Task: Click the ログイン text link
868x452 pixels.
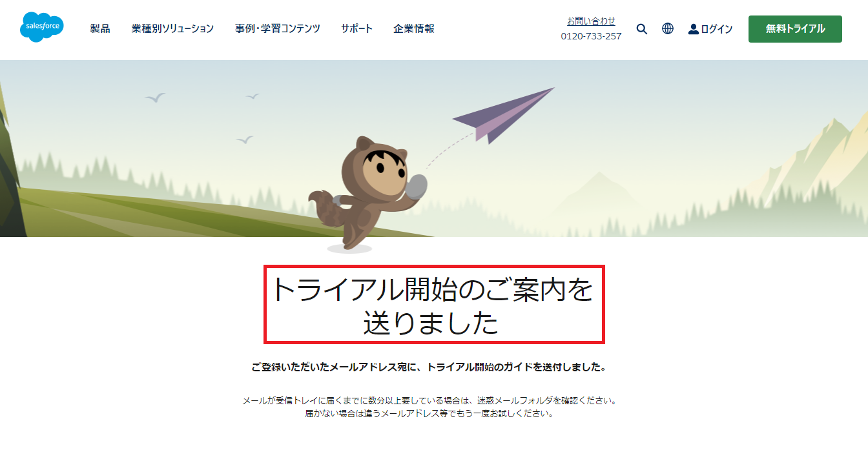Action: coord(717,29)
